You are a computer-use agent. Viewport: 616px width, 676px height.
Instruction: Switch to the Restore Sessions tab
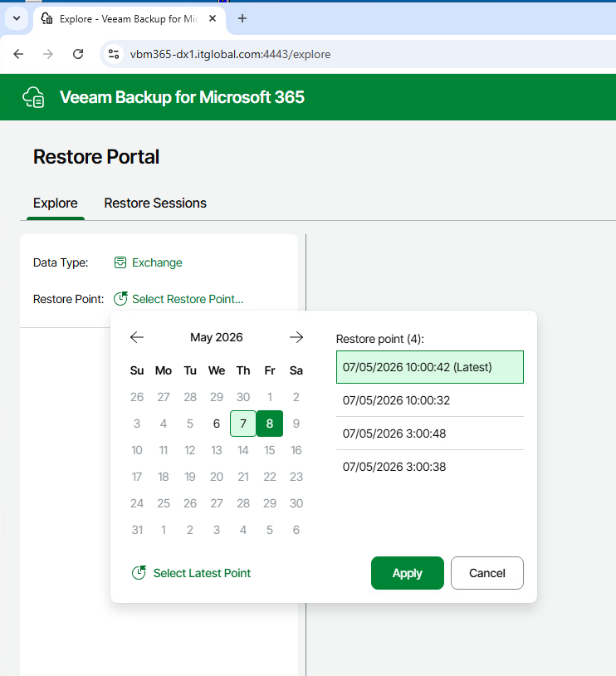[x=155, y=203]
